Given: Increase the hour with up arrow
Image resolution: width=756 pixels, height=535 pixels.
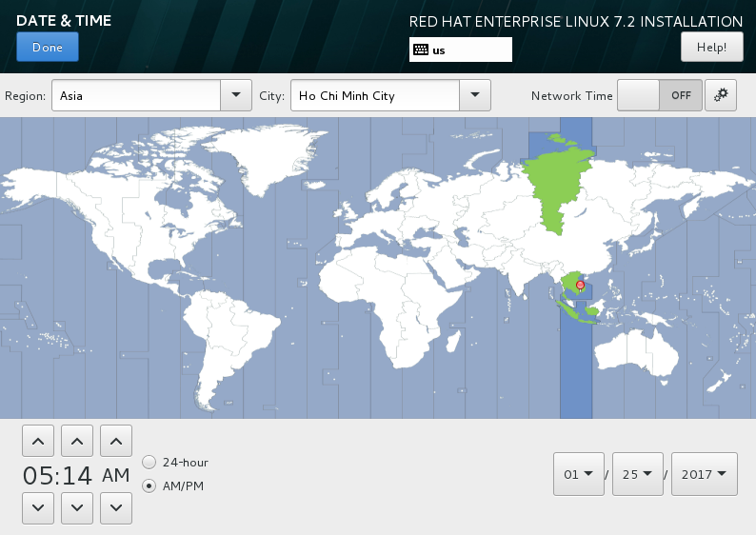Looking at the screenshot, I should pyautogui.click(x=38, y=441).
